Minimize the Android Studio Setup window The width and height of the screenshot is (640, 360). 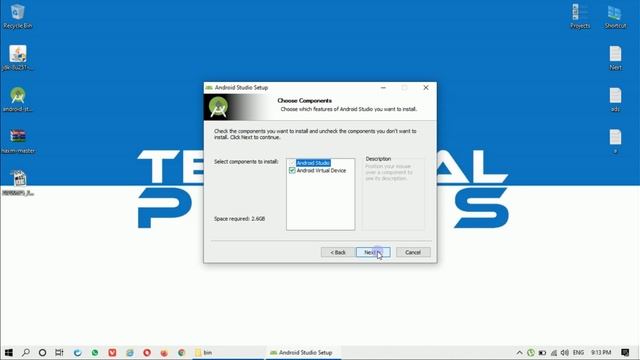[383, 87]
